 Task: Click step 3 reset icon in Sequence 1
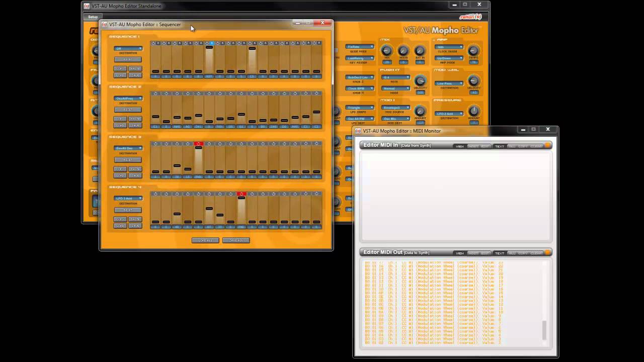(175, 43)
